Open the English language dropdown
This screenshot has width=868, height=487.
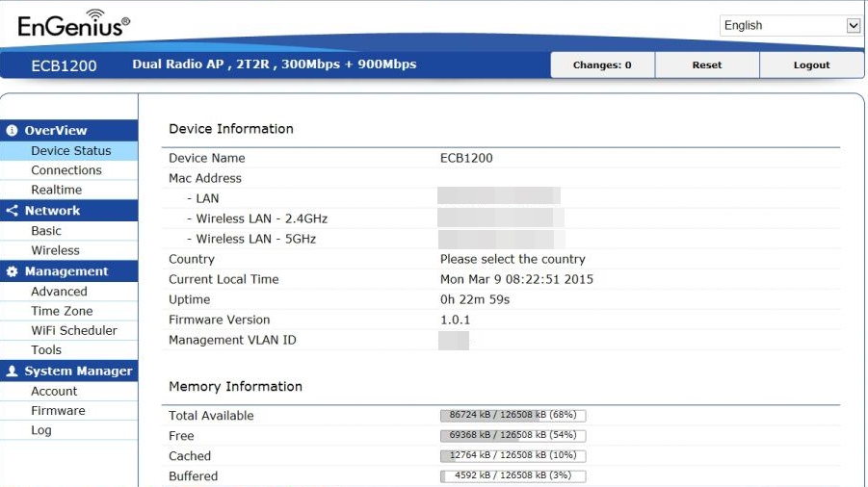790,26
